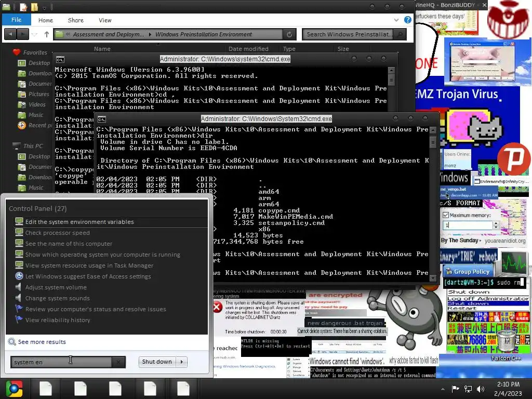Open Videos in navigation pane

[x=37, y=104]
